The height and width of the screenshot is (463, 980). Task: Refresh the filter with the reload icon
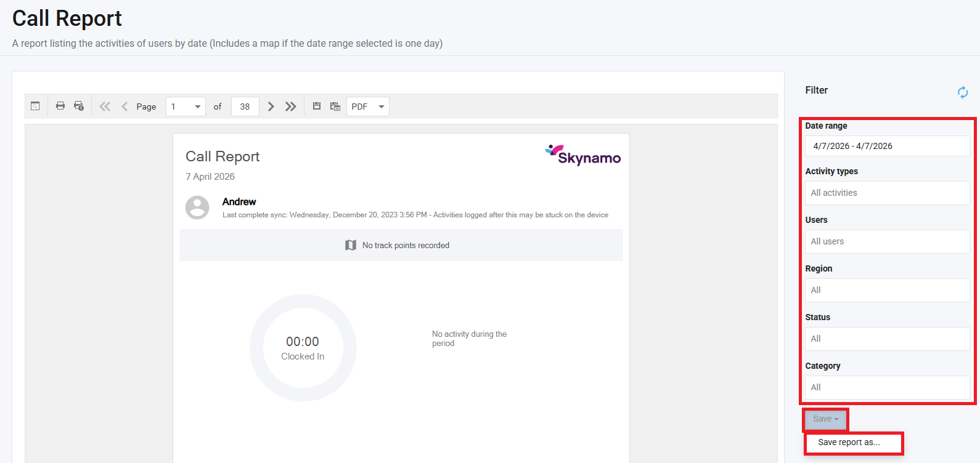(x=963, y=92)
